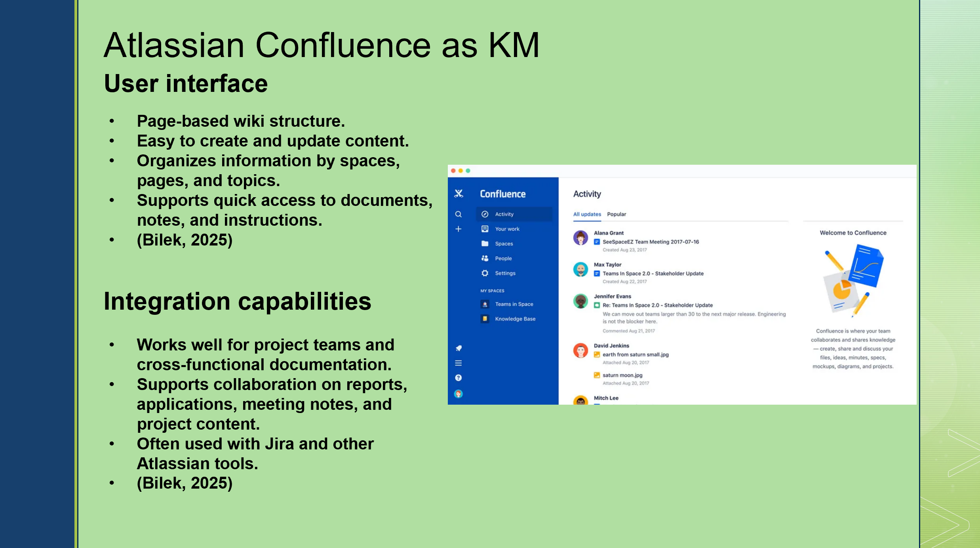
Task: Click the Confluence description paragraph under the illustration
Action: (x=853, y=348)
